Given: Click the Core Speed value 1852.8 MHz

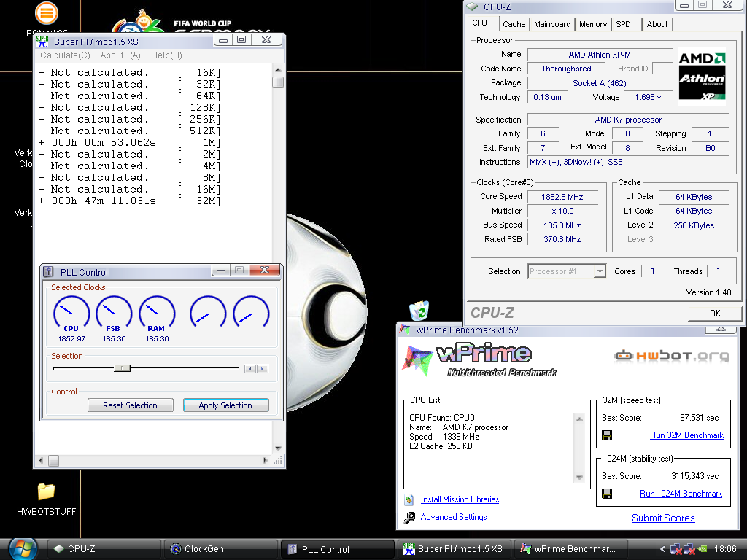Looking at the screenshot, I should click(x=562, y=197).
